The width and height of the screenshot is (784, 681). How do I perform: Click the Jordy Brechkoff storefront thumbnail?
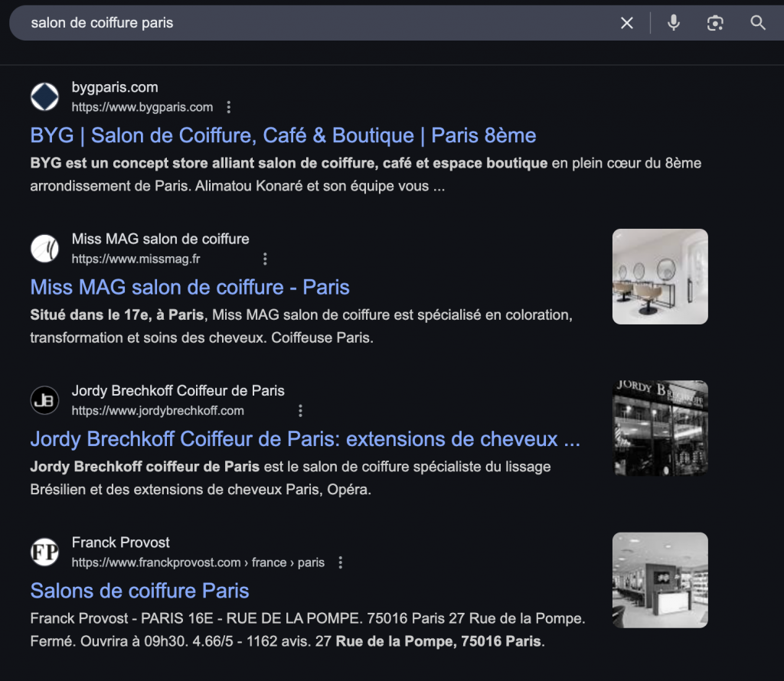pyautogui.click(x=660, y=428)
